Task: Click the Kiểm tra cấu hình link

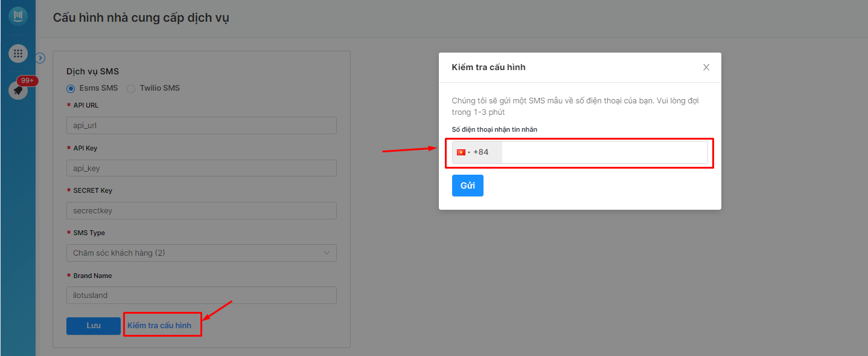Action: pyautogui.click(x=159, y=326)
